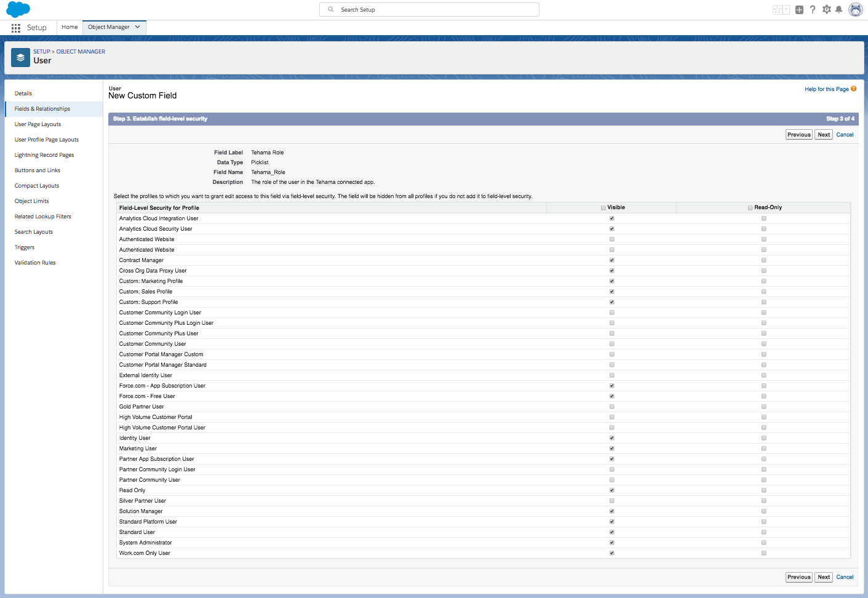Click the bottom Next button
This screenshot has width=868, height=598.
point(824,577)
